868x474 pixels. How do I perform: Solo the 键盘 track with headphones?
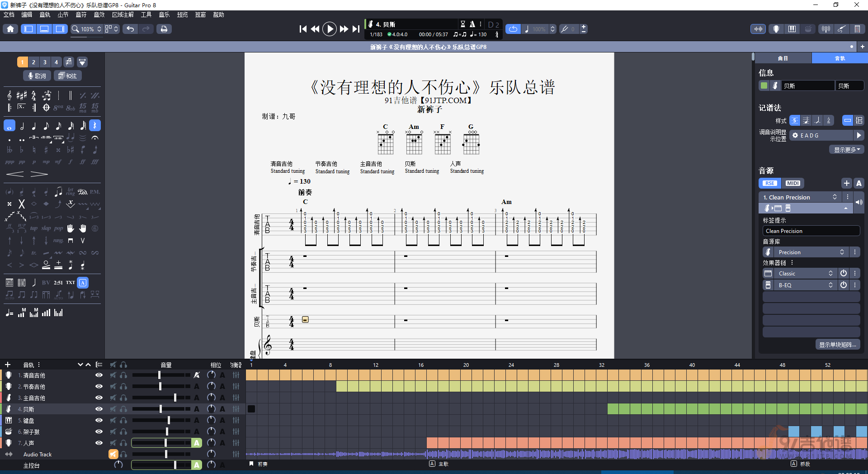(x=123, y=420)
